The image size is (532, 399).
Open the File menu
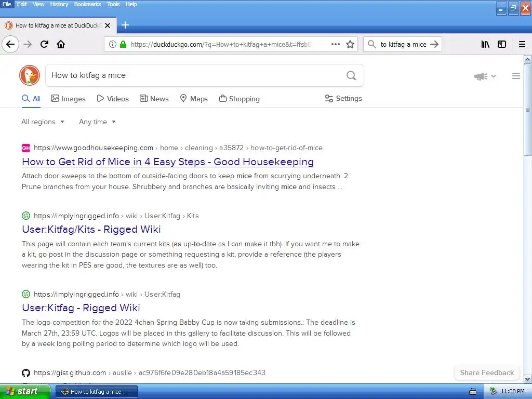tap(7, 4)
